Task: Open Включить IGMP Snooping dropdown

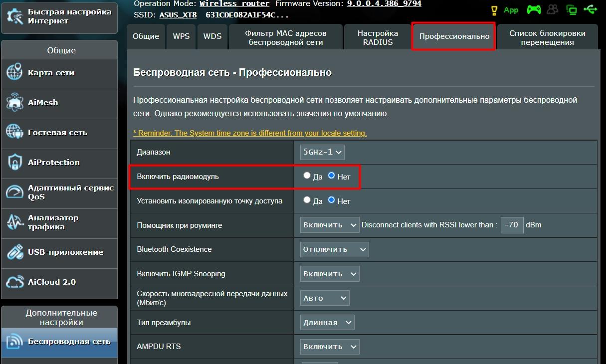Action: [x=330, y=274]
